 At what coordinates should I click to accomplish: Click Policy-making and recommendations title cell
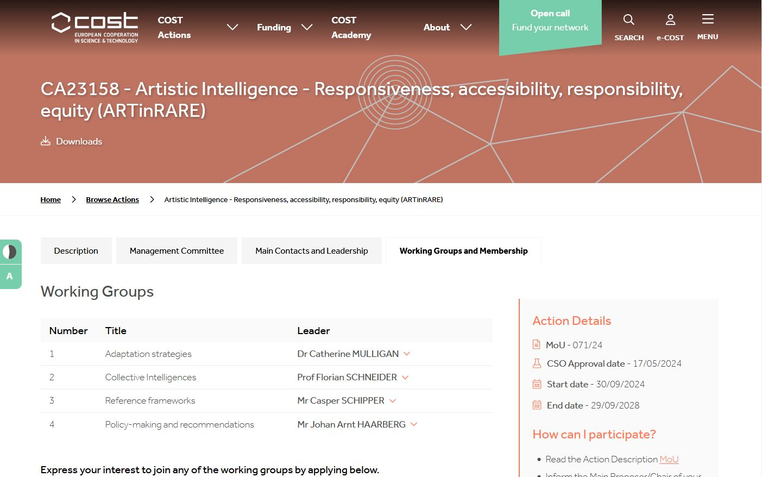[179, 425]
